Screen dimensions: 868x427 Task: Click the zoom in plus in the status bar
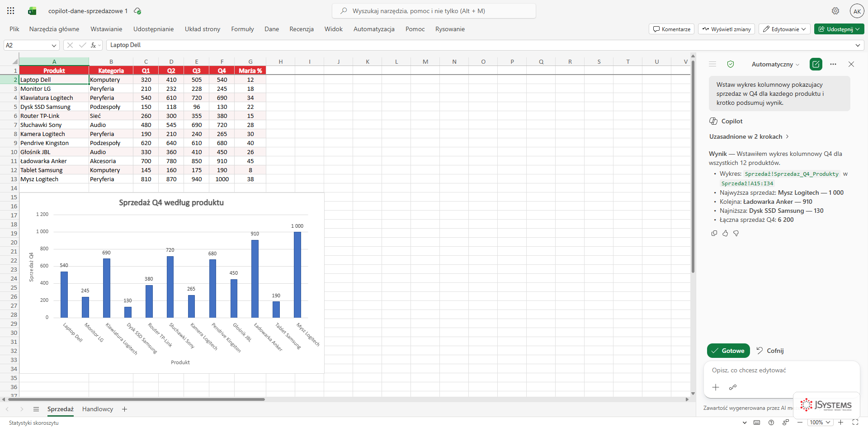tap(840, 422)
